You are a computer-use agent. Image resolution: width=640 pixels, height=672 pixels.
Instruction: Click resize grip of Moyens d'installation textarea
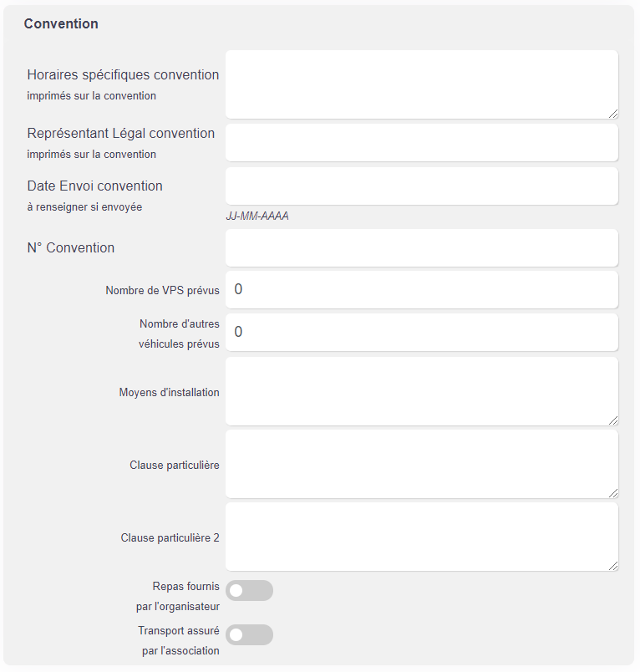613,420
